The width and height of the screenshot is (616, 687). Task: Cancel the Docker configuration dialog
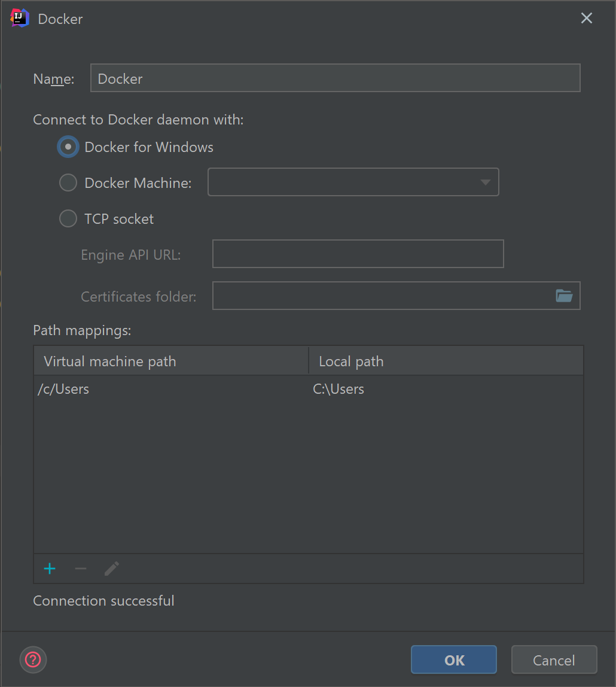pos(553,659)
